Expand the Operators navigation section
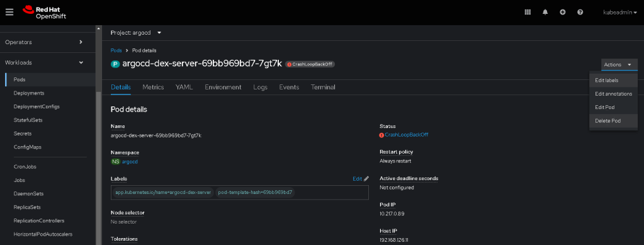 coord(48,42)
